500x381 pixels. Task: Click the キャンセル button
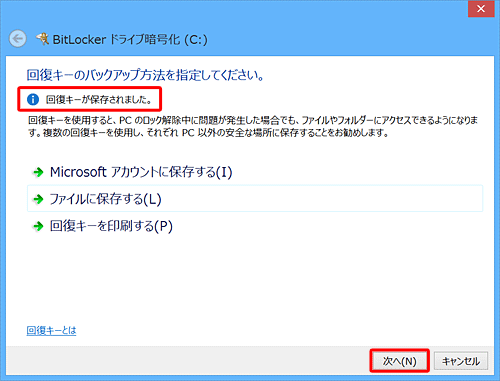coord(461,361)
